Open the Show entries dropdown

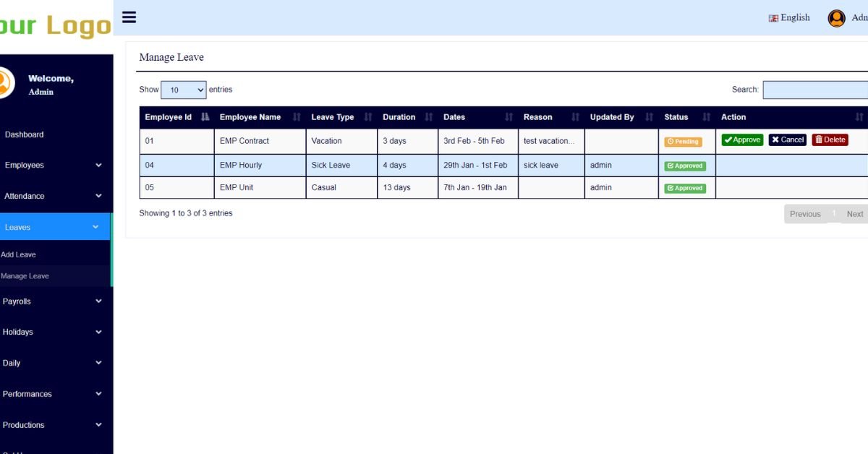click(183, 90)
